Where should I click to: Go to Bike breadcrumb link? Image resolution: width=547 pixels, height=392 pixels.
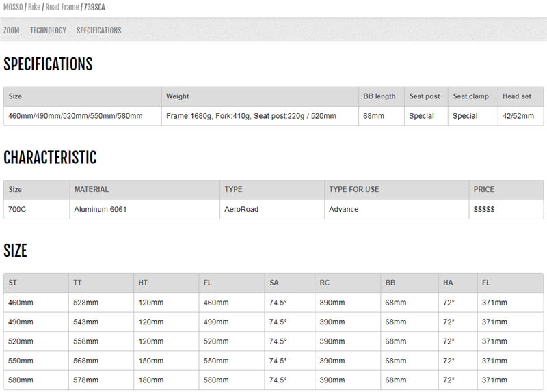[34, 7]
